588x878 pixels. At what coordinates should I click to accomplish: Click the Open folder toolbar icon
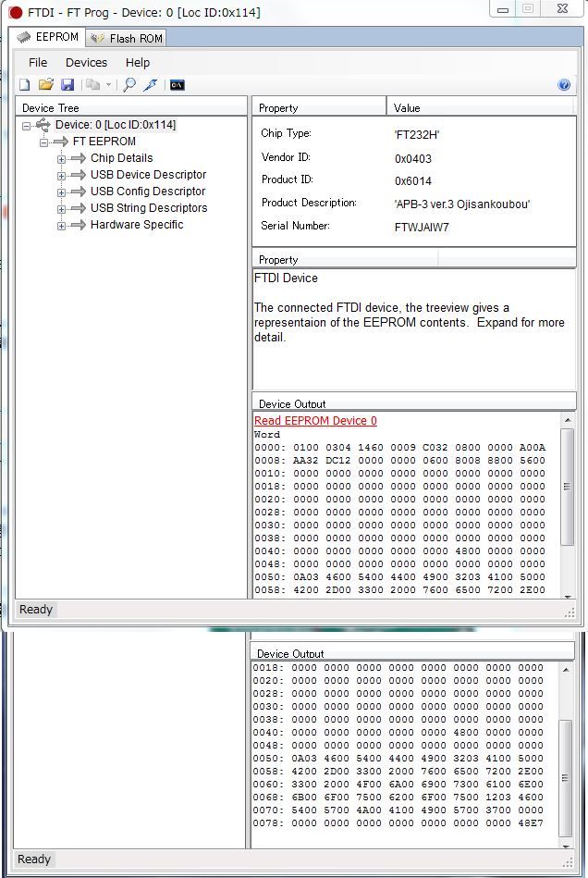[46, 84]
